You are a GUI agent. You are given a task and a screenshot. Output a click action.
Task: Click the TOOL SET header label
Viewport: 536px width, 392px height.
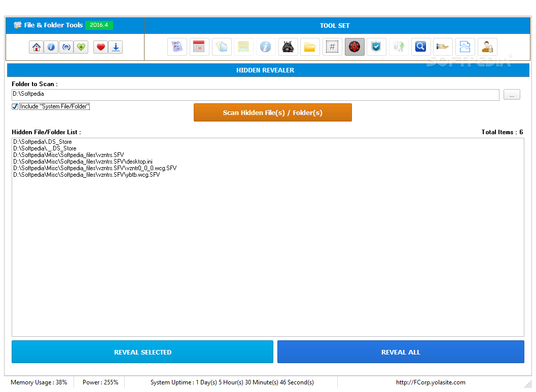pyautogui.click(x=335, y=26)
